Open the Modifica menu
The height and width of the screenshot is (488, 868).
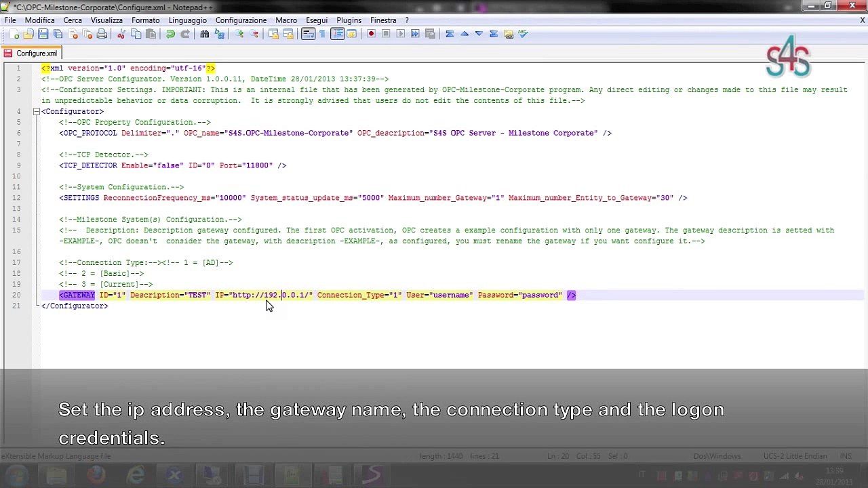tap(39, 20)
